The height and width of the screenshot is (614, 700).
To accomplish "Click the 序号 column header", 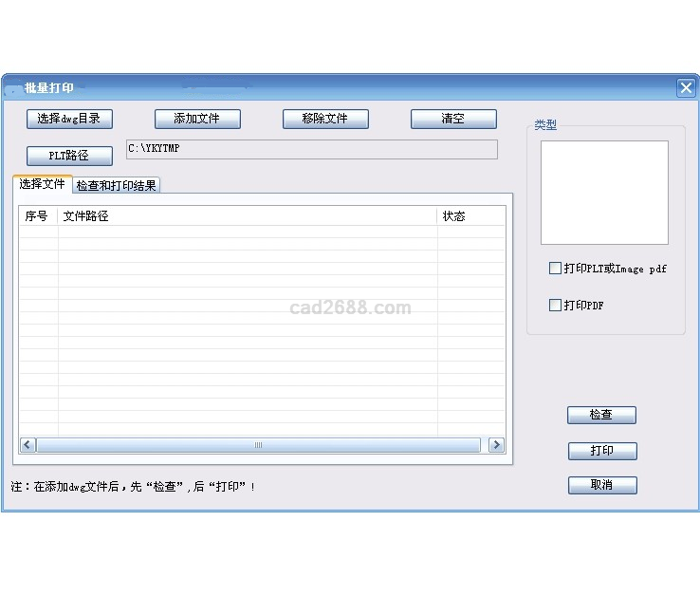I will coord(37,216).
